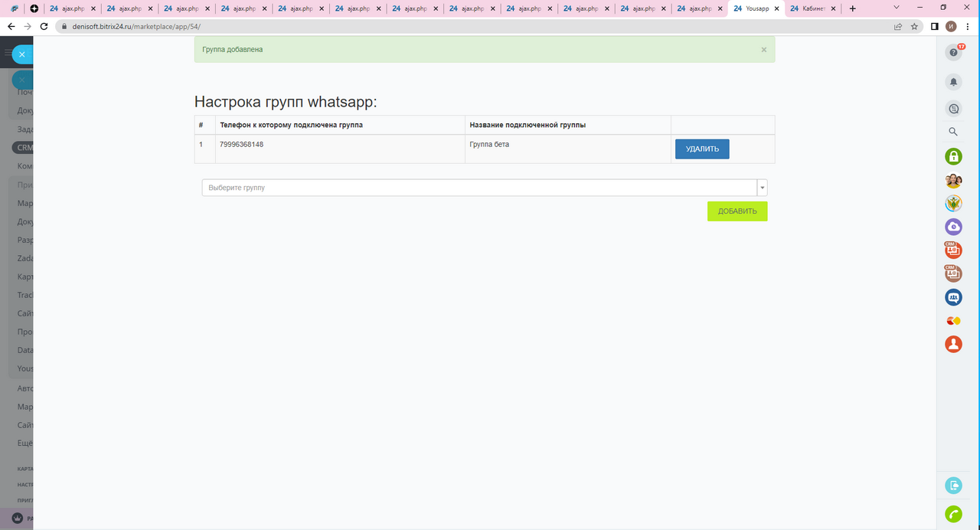The width and height of the screenshot is (980, 530).
Task: Open notifications bell in right sidebar
Action: click(953, 81)
